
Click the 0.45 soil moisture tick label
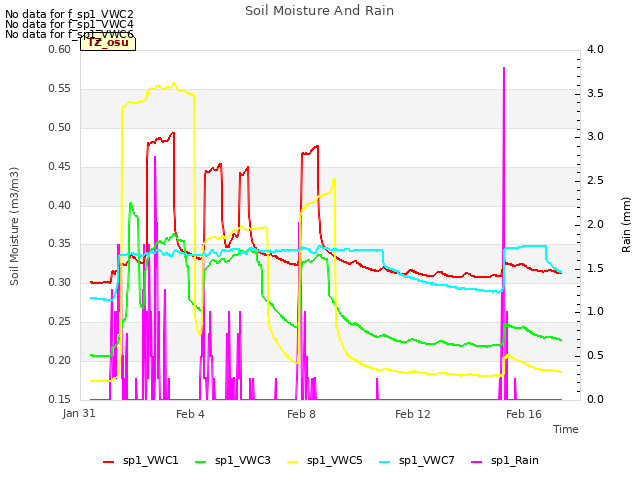coord(59,167)
